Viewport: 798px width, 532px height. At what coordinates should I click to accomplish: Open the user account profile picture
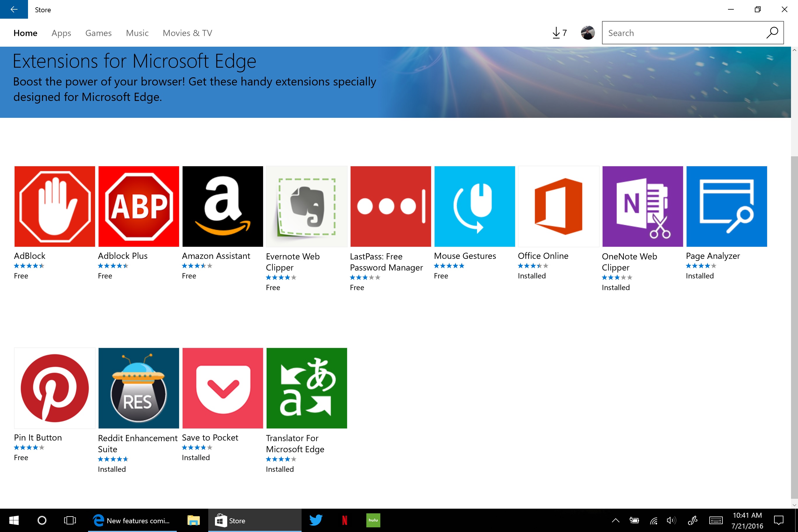click(588, 33)
